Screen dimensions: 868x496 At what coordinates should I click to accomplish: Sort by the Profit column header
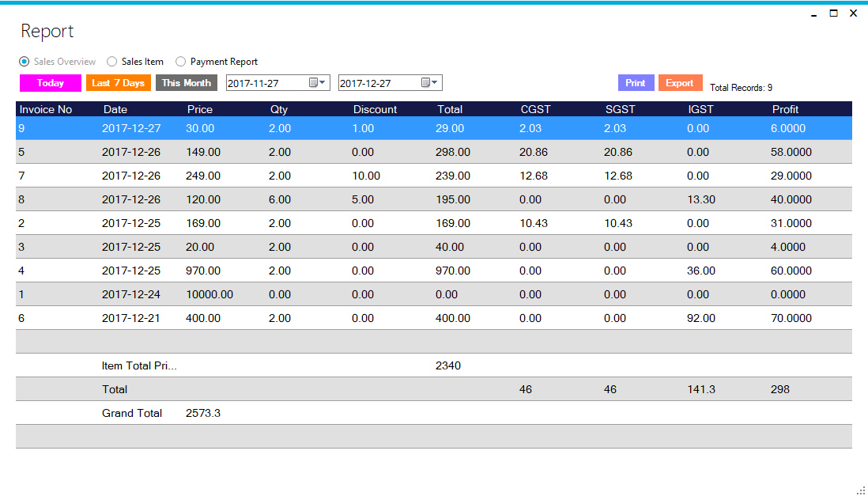[x=785, y=110]
